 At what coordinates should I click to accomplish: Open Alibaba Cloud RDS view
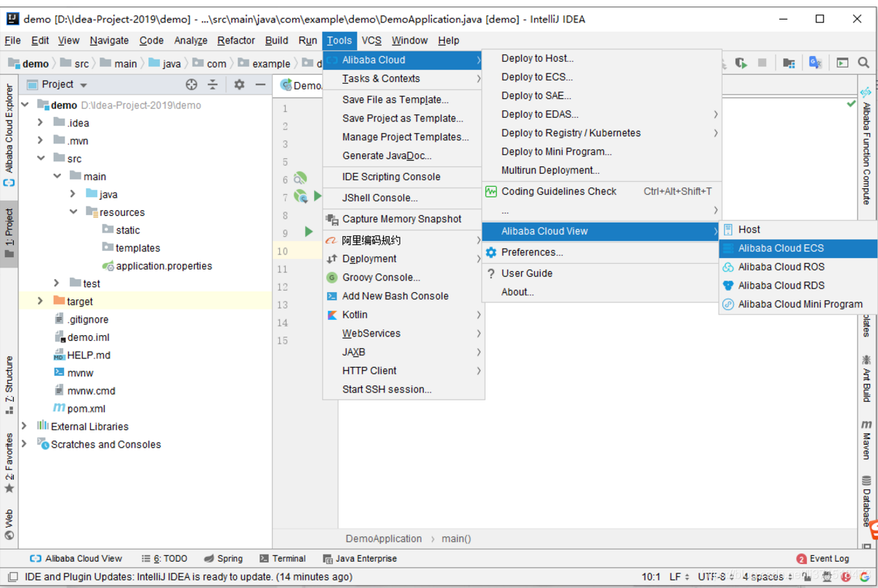click(797, 286)
